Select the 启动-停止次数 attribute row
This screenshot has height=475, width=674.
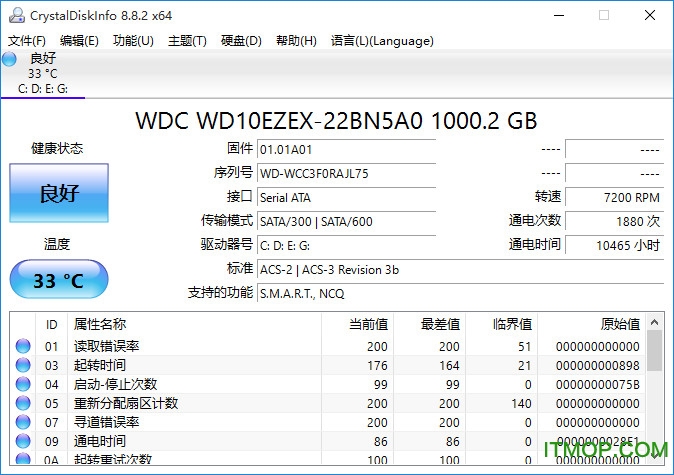tap(328, 384)
